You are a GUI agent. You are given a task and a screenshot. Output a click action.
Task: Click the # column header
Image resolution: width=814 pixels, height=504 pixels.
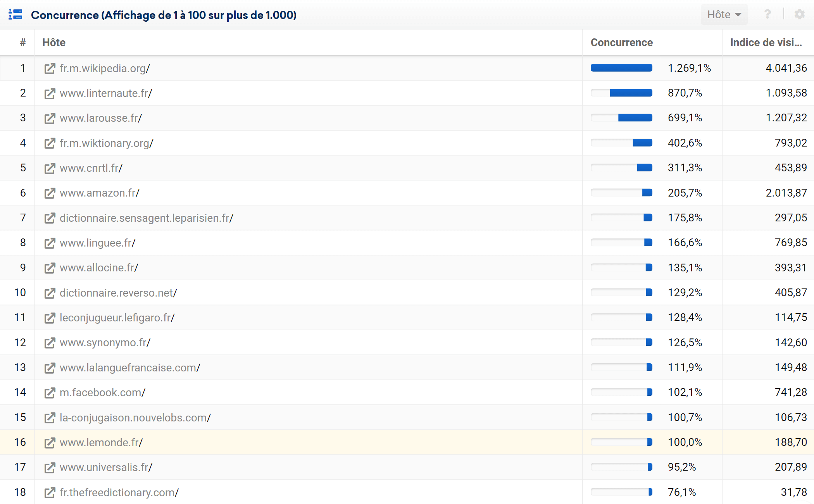coord(23,42)
